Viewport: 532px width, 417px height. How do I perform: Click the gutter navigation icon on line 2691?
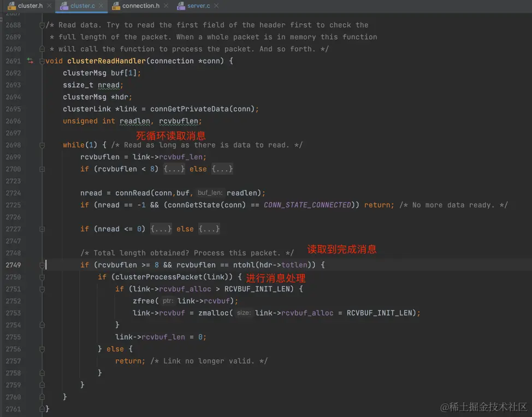(30, 61)
